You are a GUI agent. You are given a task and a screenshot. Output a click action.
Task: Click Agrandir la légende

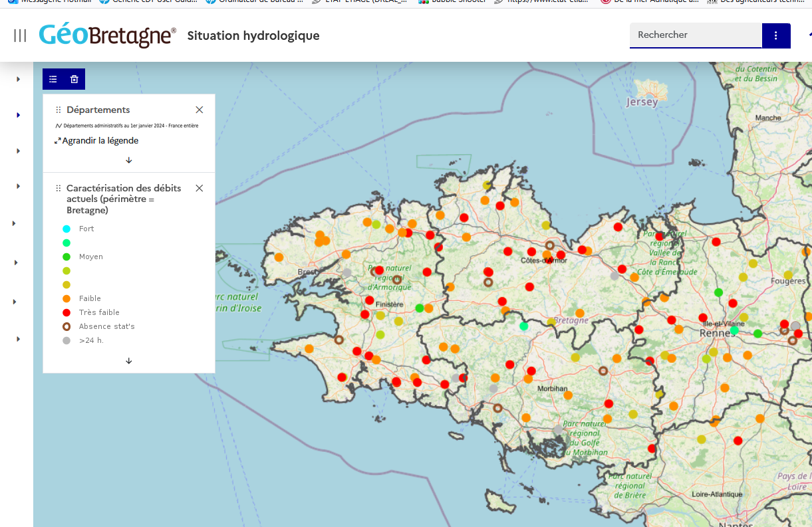pyautogui.click(x=97, y=141)
